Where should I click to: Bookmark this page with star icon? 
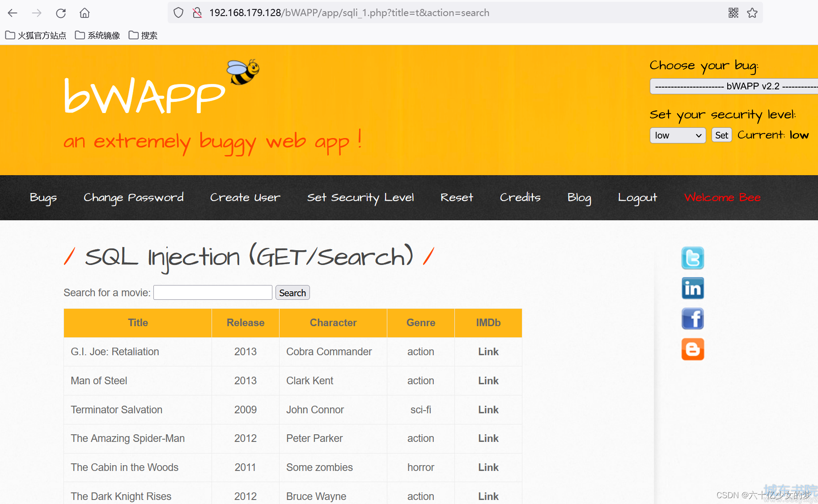[752, 13]
